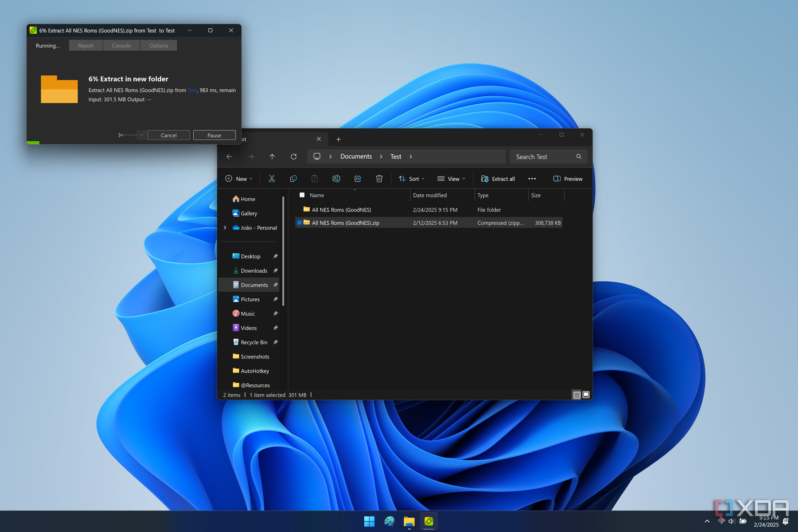Click the Share icon in Explorer toolbar
Screen dimensions: 798x532
click(x=358, y=179)
